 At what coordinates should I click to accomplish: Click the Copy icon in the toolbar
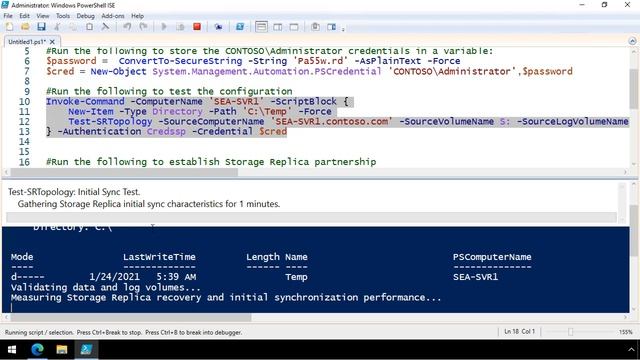(73, 27)
